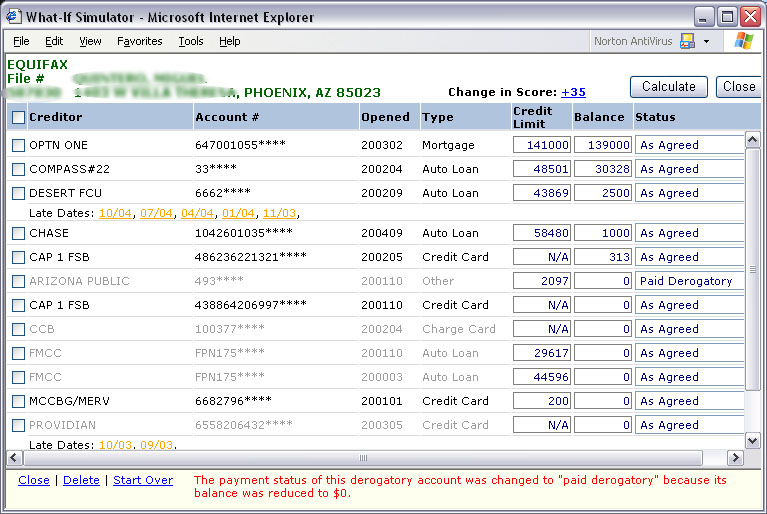Change the ARIZONA PUBLIC status field

click(x=690, y=281)
